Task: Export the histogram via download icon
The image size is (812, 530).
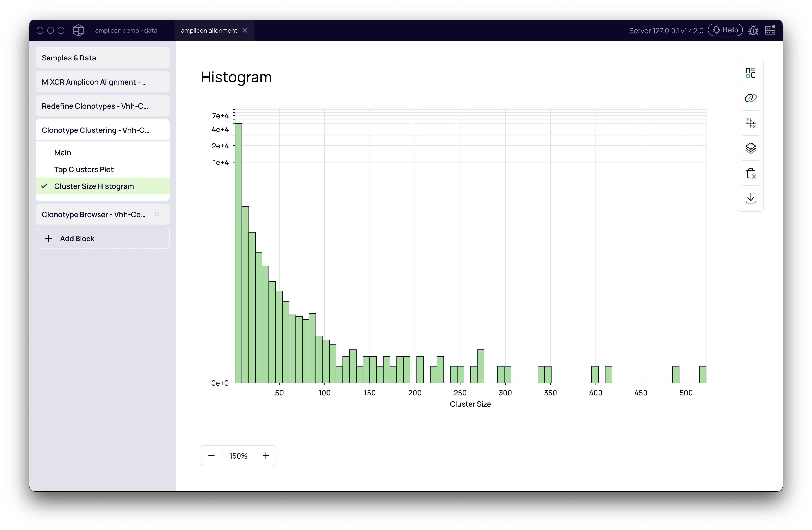Action: [751, 198]
